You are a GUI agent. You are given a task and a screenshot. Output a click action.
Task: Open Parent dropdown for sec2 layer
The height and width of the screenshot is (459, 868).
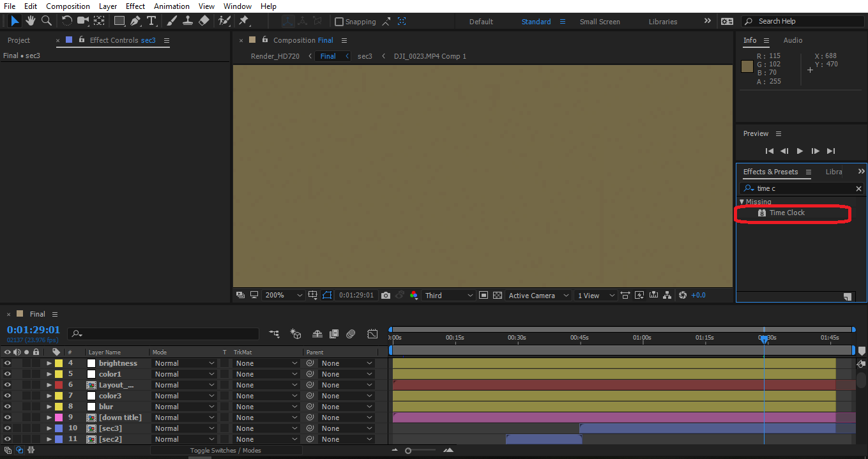click(x=347, y=439)
